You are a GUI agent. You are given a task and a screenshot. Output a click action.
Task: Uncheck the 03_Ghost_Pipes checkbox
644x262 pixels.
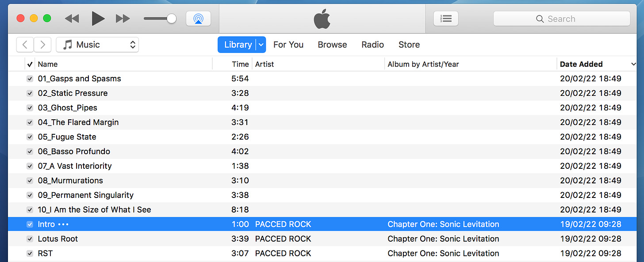[x=30, y=108]
